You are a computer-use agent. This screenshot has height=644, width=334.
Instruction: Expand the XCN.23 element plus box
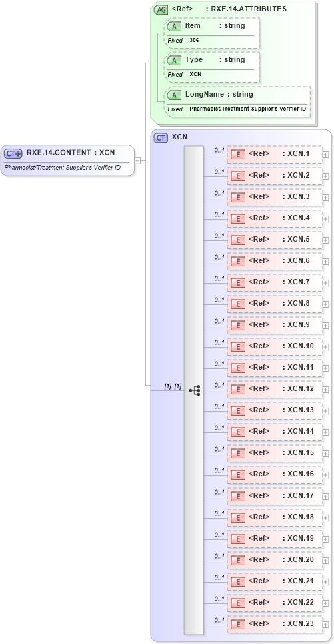click(325, 625)
